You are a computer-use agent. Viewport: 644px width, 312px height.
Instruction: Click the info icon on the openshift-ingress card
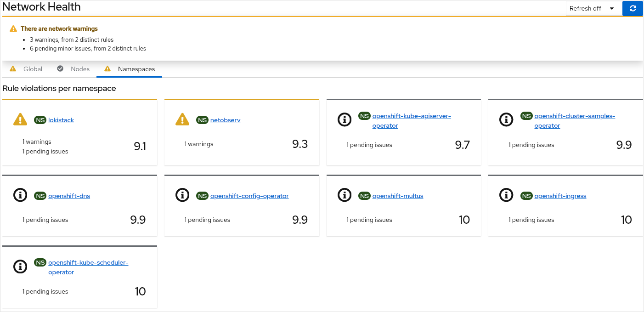click(x=506, y=195)
